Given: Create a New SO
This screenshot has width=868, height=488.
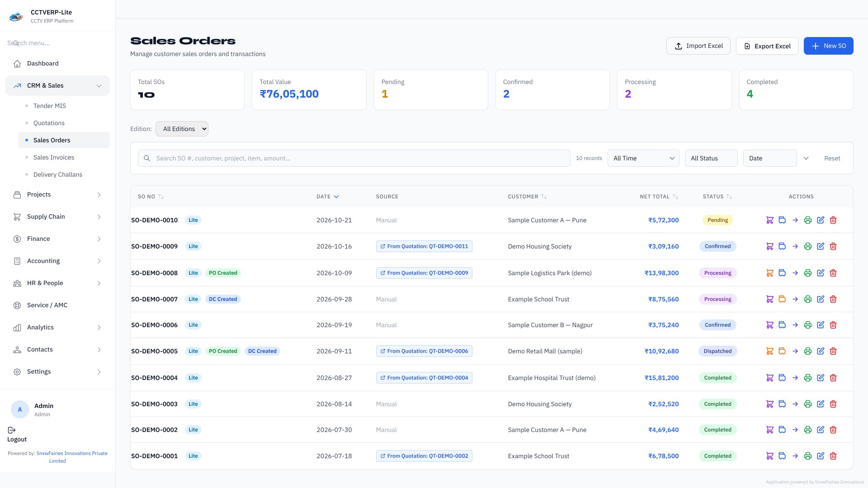Looking at the screenshot, I should [828, 46].
